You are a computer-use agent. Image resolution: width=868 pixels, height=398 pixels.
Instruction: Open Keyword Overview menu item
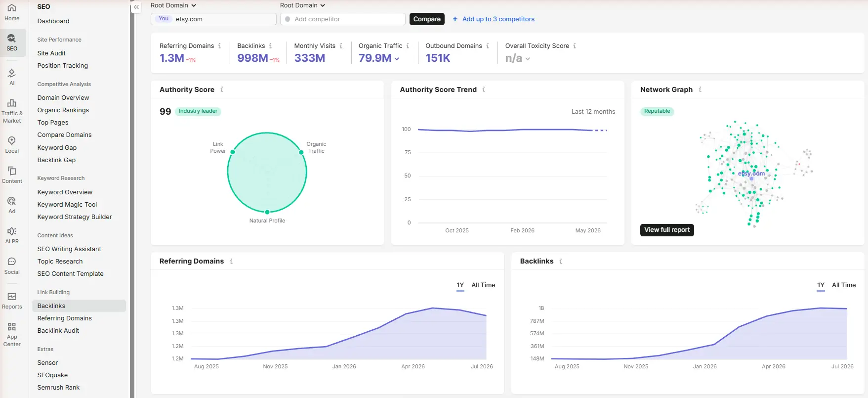pyautogui.click(x=65, y=192)
